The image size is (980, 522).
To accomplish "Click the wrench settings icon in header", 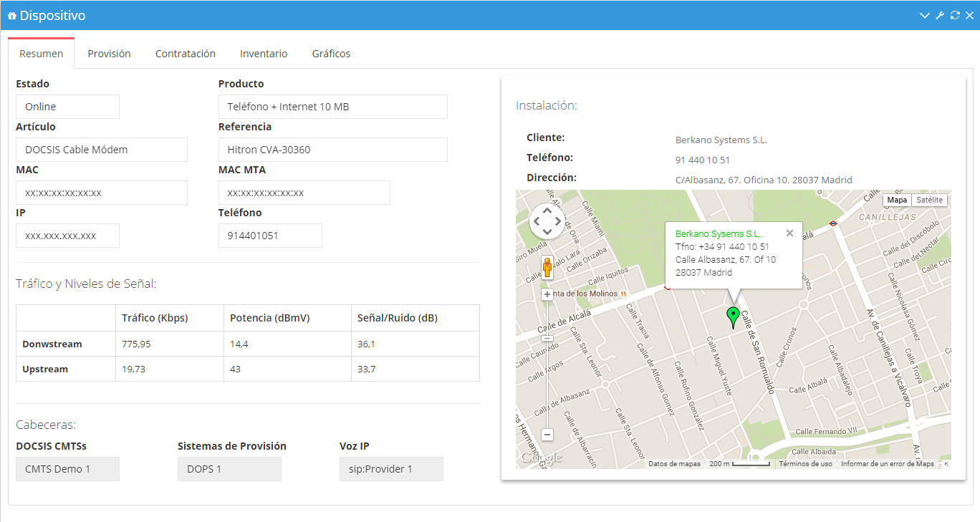I will [x=940, y=15].
